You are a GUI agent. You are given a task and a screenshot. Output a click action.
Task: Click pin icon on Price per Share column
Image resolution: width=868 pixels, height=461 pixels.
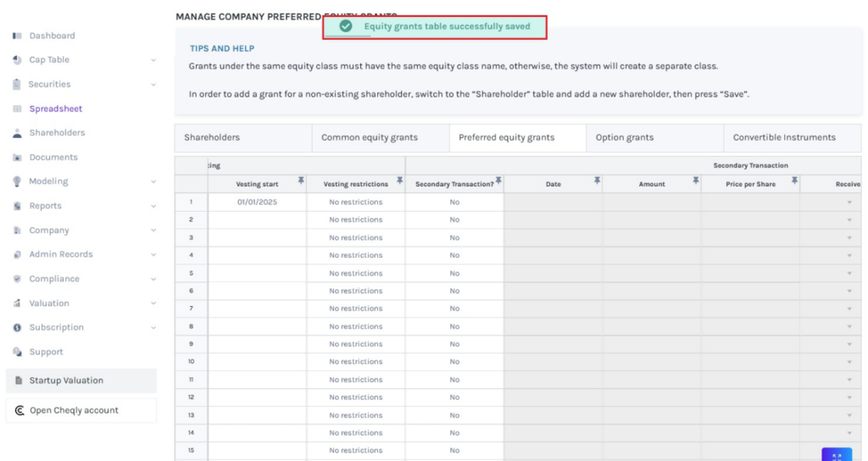(794, 181)
